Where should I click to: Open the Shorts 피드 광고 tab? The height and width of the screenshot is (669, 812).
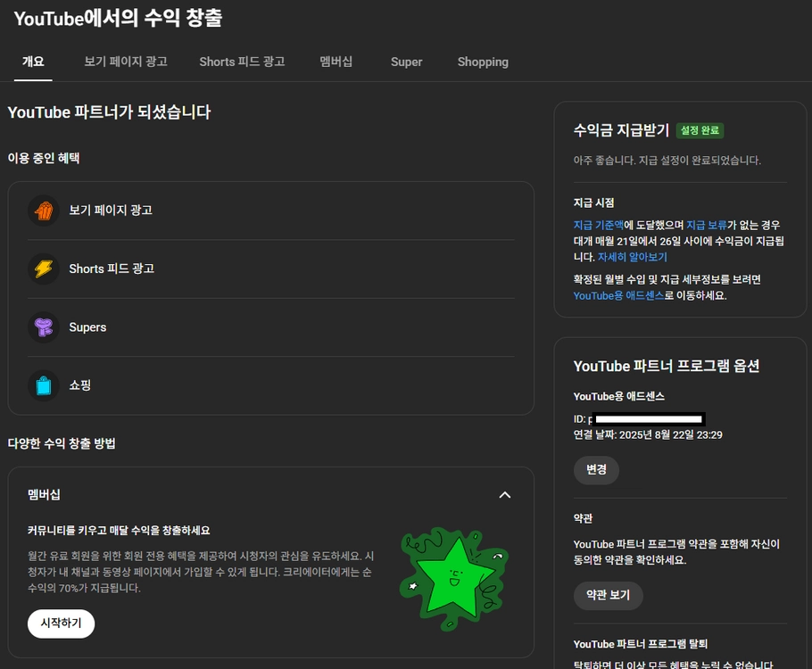point(242,62)
